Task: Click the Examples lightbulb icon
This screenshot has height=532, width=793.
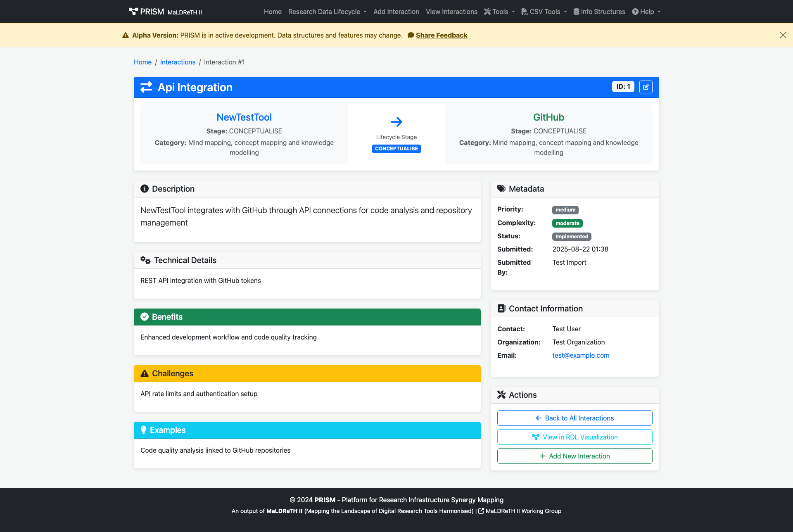Action: pyautogui.click(x=143, y=430)
